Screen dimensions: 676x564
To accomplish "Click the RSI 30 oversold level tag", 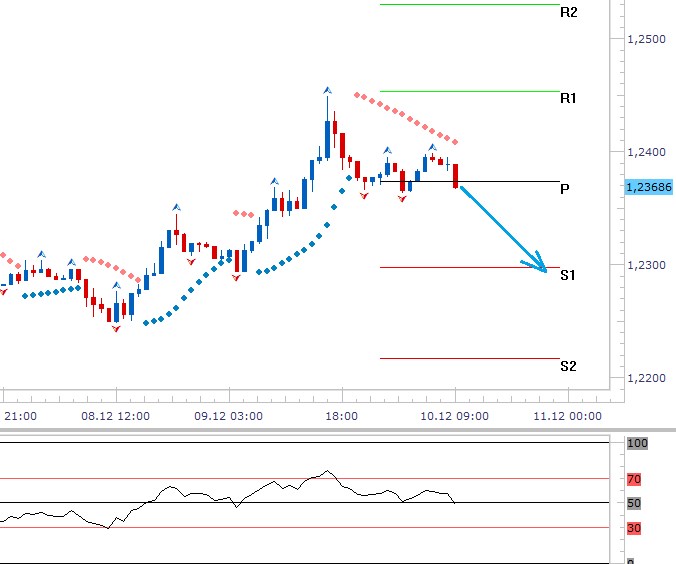I will (x=634, y=527).
